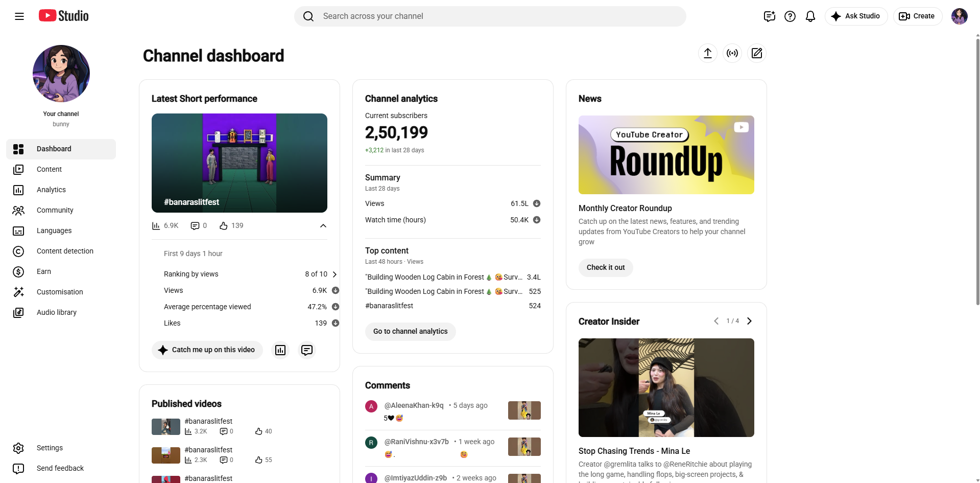The width and height of the screenshot is (980, 483).
Task: Open the hamburger navigation menu
Action: point(19,16)
